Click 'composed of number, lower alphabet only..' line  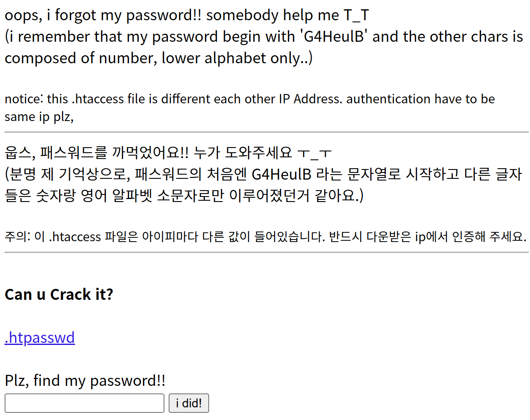click(159, 58)
